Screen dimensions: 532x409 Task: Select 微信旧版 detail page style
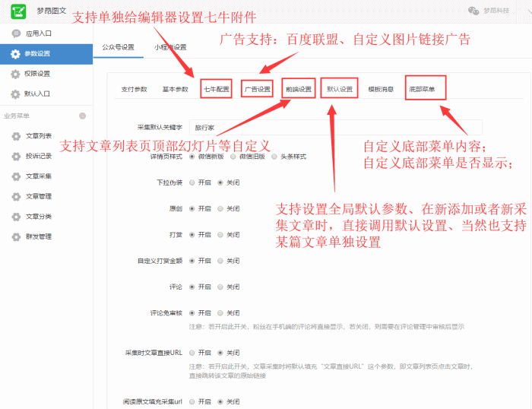click(x=233, y=157)
